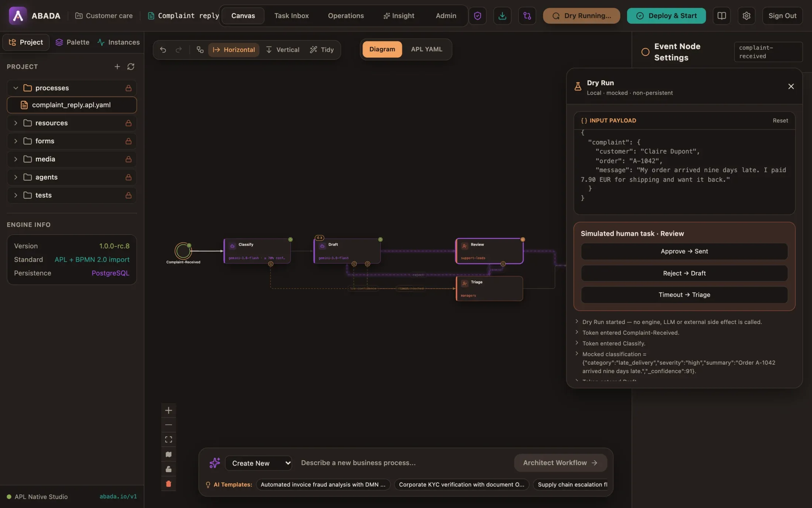Close the Dry Run panel
This screenshot has height=508, width=812.
pyautogui.click(x=791, y=86)
